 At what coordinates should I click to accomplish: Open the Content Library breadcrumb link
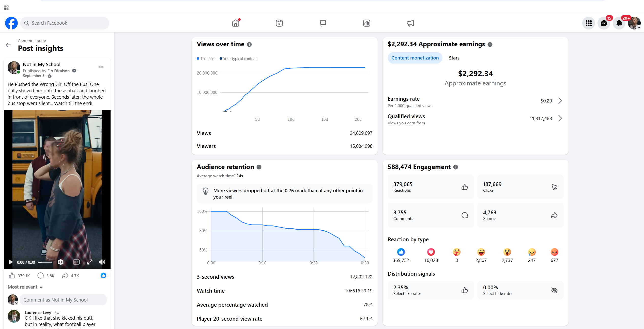32,41
